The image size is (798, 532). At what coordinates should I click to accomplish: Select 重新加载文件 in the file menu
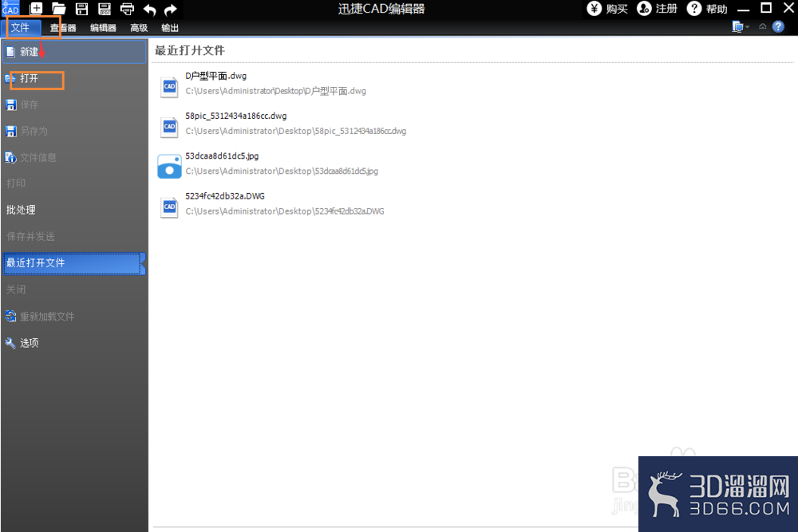tap(74, 317)
